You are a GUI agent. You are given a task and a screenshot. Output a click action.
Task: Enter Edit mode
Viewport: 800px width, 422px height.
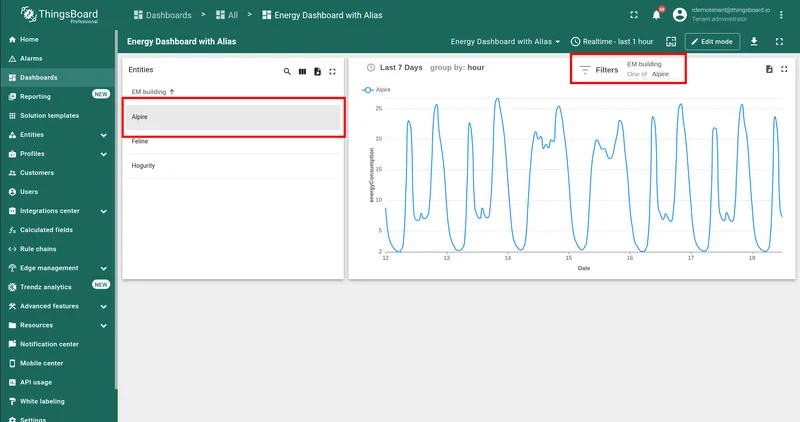click(x=712, y=42)
